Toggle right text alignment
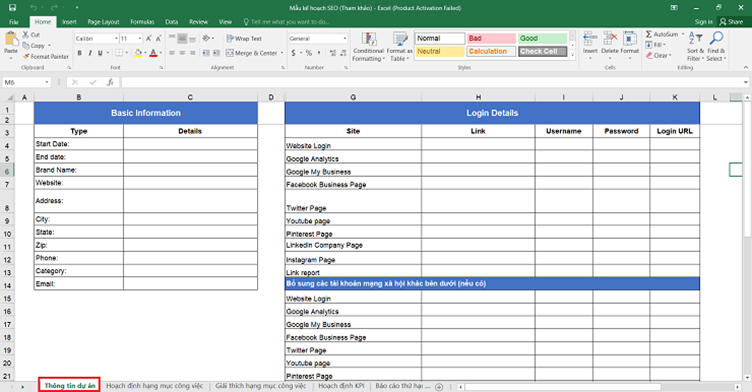Screen dimensions: 752x392 [192, 53]
